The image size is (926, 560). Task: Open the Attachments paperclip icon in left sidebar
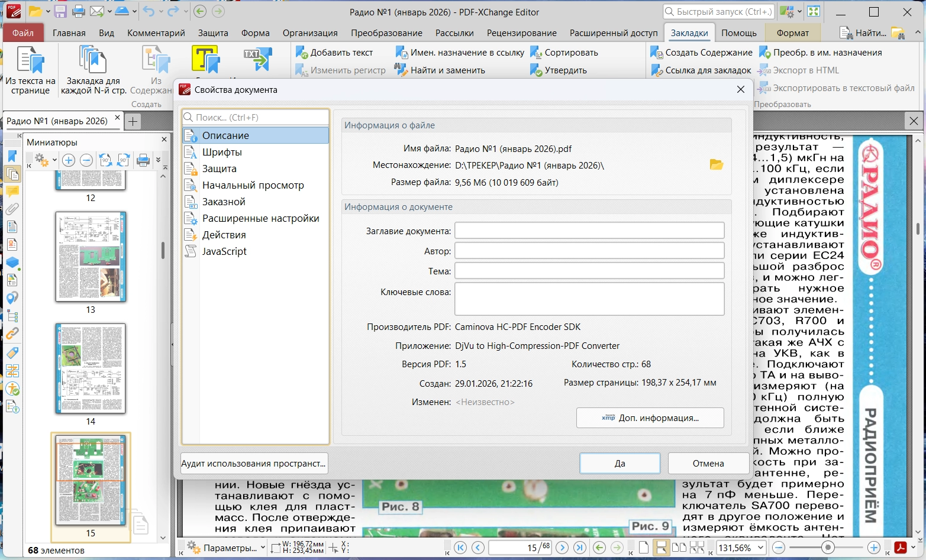pos(12,209)
